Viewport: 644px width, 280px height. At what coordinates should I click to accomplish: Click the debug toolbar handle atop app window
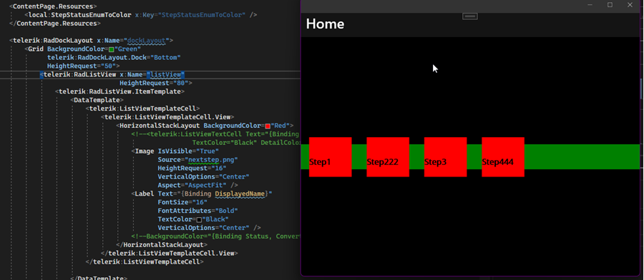tap(470, 16)
